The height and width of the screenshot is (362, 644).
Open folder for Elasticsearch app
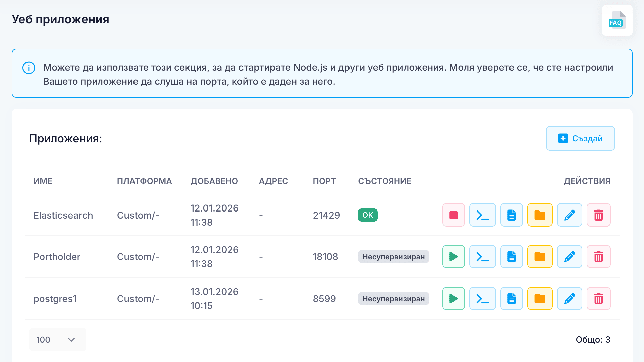tap(540, 215)
